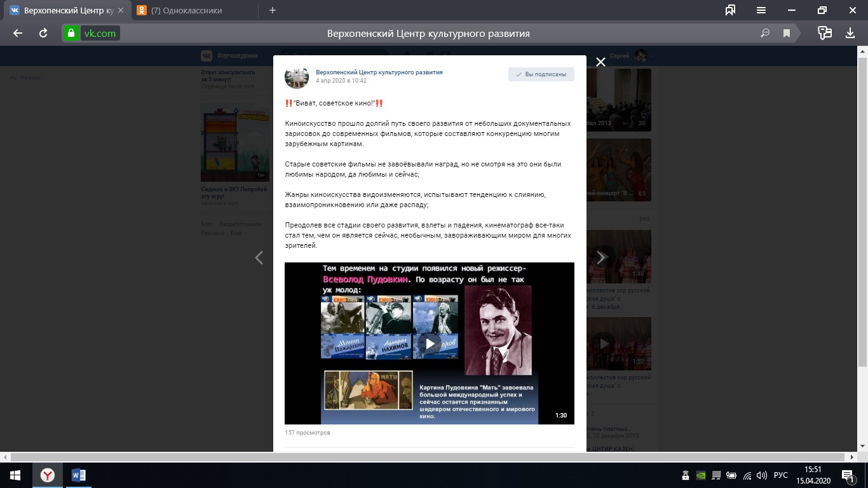
Task: Click the Разработчикам footer link
Action: pos(240,224)
